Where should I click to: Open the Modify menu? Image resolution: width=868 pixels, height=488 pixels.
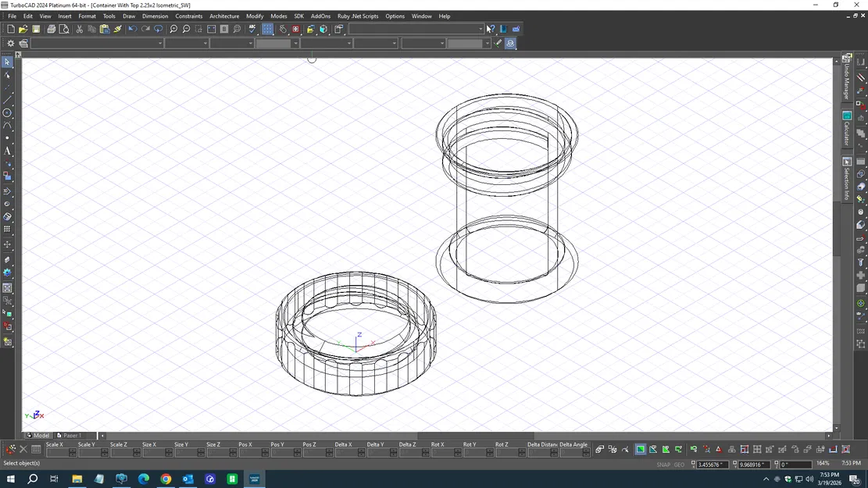pos(255,16)
